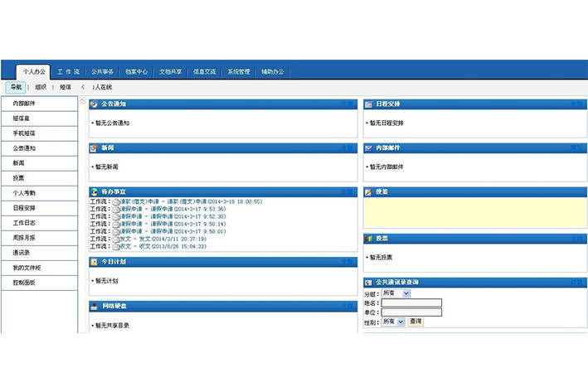Open 工作日志 in the sidebar
588x392 pixels.
(39, 223)
